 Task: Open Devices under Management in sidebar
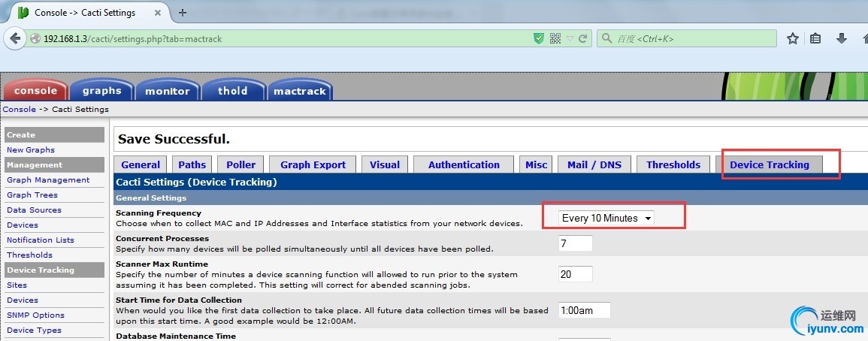22,225
